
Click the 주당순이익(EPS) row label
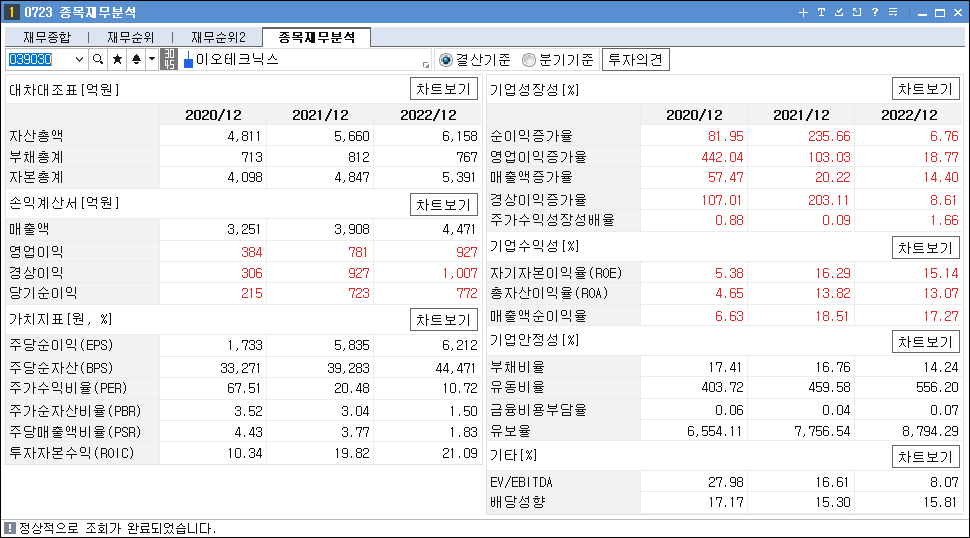pyautogui.click(x=61, y=345)
